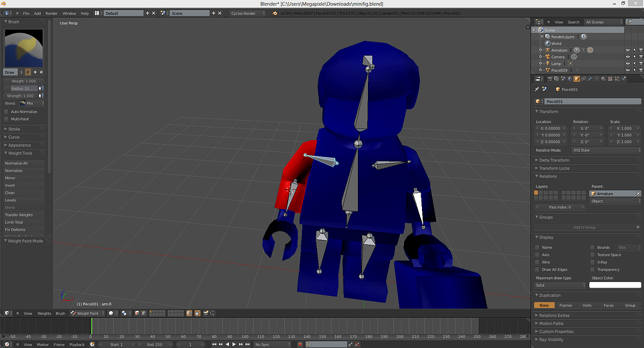This screenshot has height=348, width=644.
Task: Open the Object properties cube tab
Action: 577,79
